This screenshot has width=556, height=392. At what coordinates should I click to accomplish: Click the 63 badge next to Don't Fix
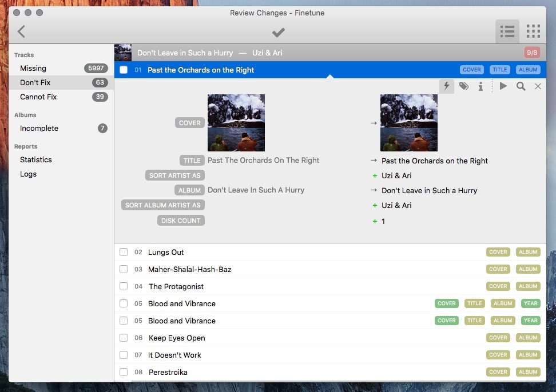coord(100,82)
